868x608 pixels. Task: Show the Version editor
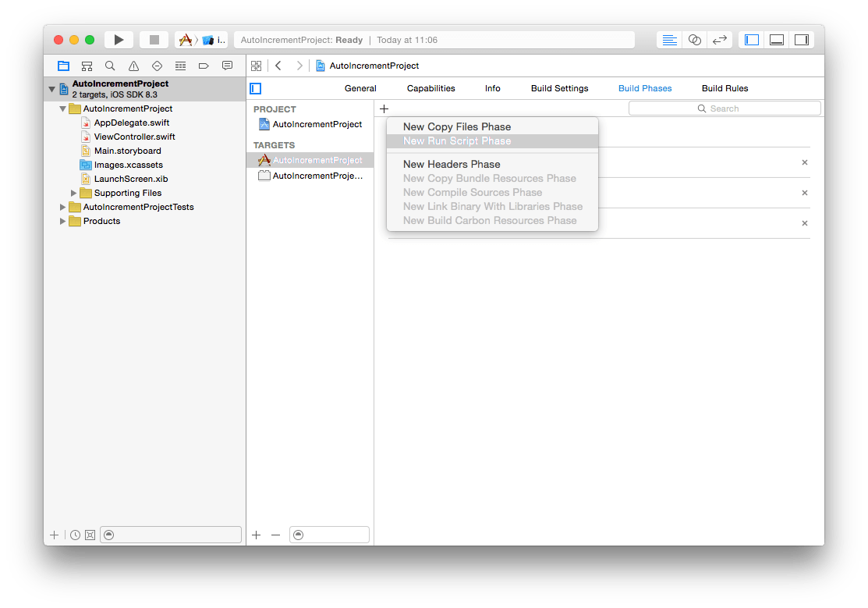coord(720,40)
